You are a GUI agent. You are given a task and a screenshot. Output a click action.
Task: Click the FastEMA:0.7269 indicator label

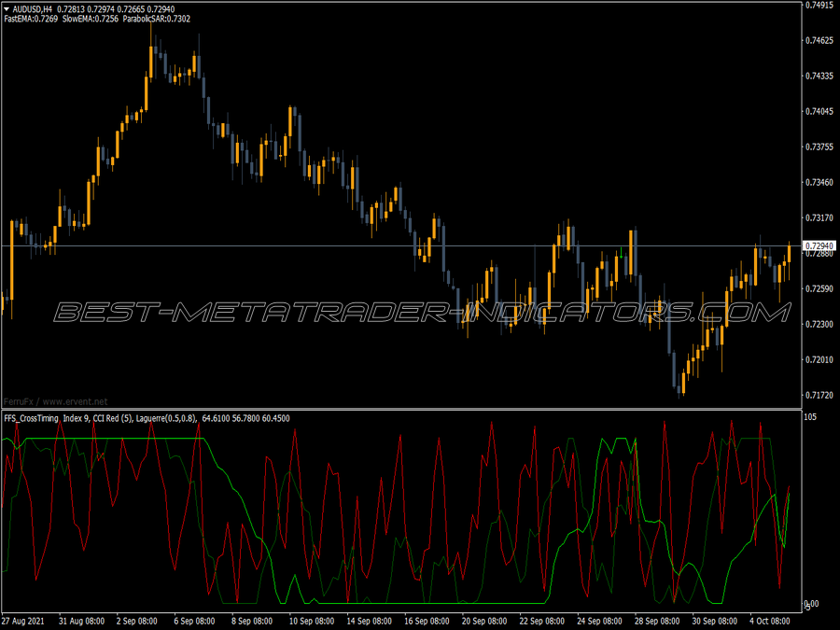pos(31,19)
